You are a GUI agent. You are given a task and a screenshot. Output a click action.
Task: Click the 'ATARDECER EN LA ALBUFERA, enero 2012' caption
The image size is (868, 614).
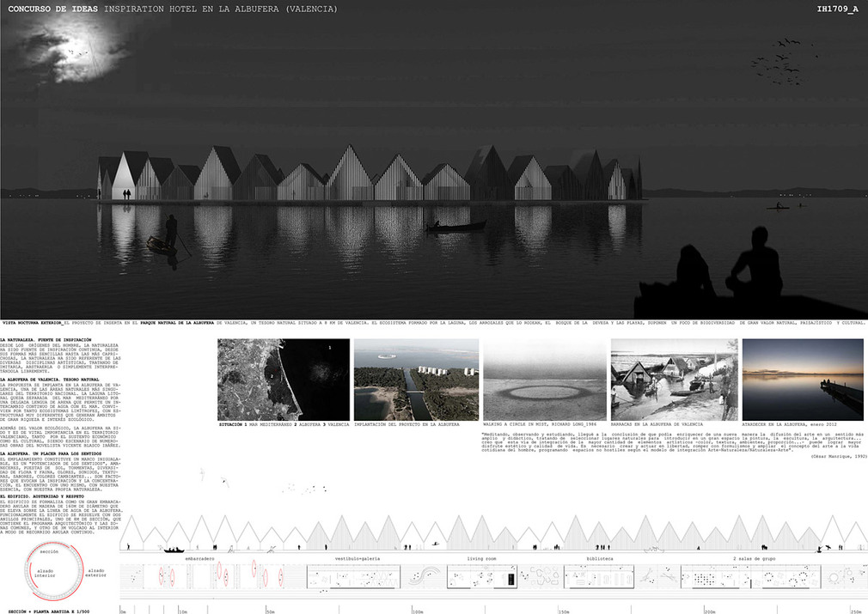tap(791, 424)
